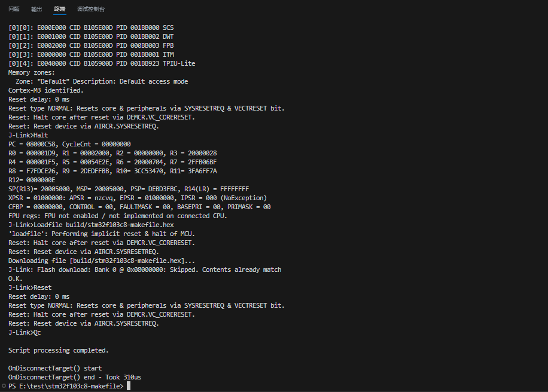Focus the terminal input cursor after the prompt

pos(128,387)
